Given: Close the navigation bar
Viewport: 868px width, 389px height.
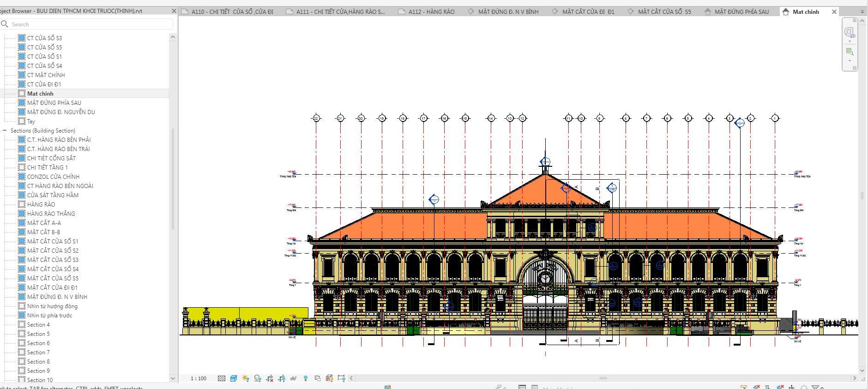Looking at the screenshot, I should click(x=855, y=20).
